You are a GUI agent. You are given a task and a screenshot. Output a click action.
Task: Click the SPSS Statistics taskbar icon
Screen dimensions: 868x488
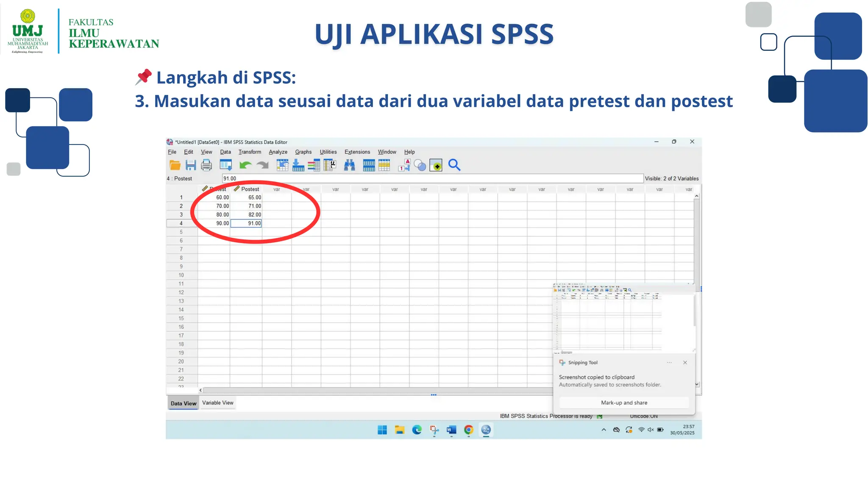[486, 430]
